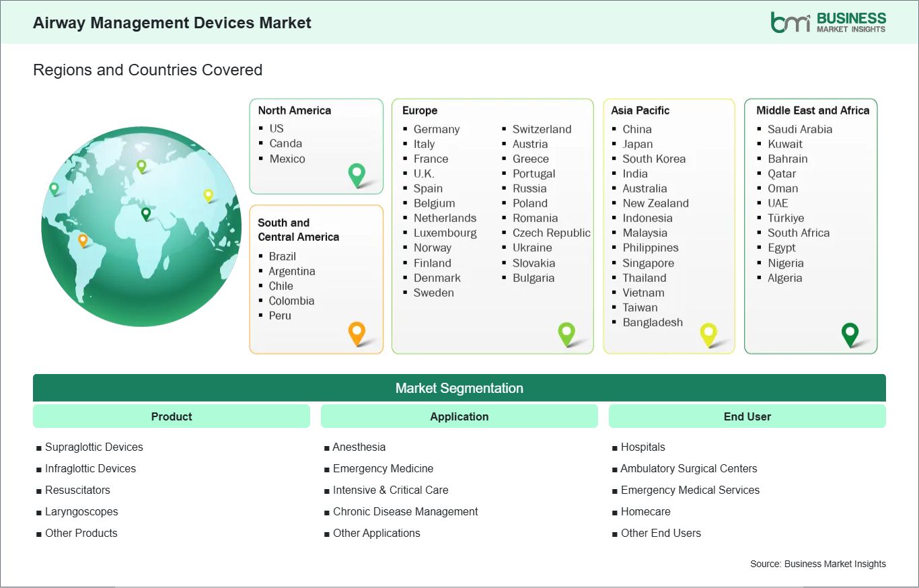This screenshot has height=588, width=919.
Task: Click the Market Segmentation banner
Action: (x=459, y=388)
